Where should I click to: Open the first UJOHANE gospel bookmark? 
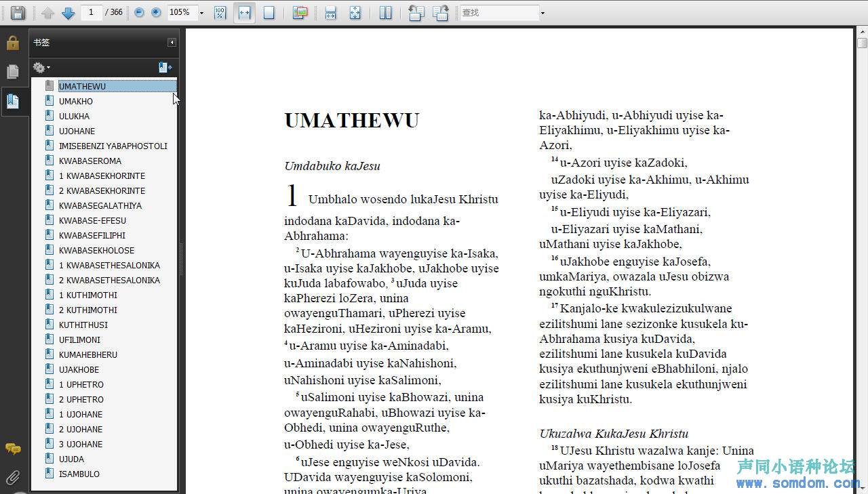(x=77, y=131)
